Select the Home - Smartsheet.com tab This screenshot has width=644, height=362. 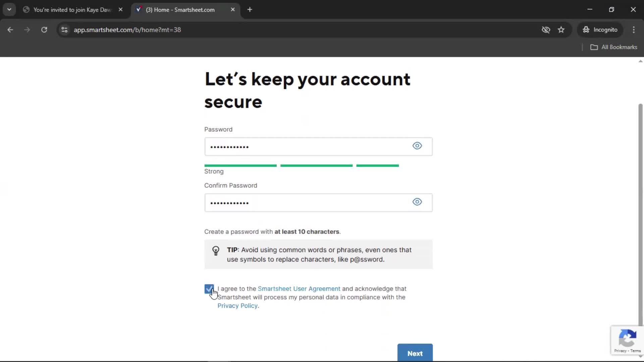(180, 10)
